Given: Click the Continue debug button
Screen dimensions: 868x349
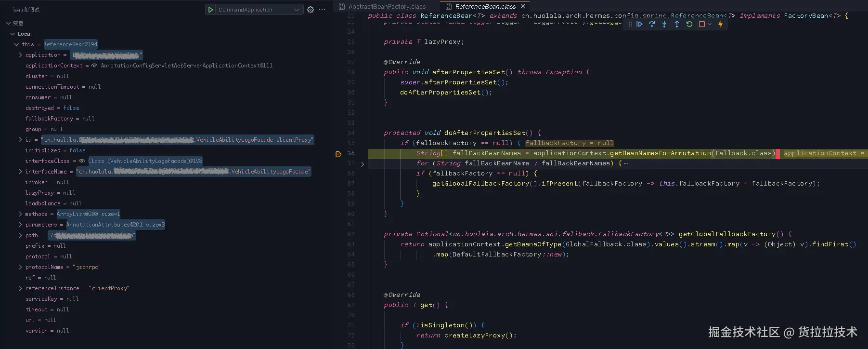Looking at the screenshot, I should 639,24.
